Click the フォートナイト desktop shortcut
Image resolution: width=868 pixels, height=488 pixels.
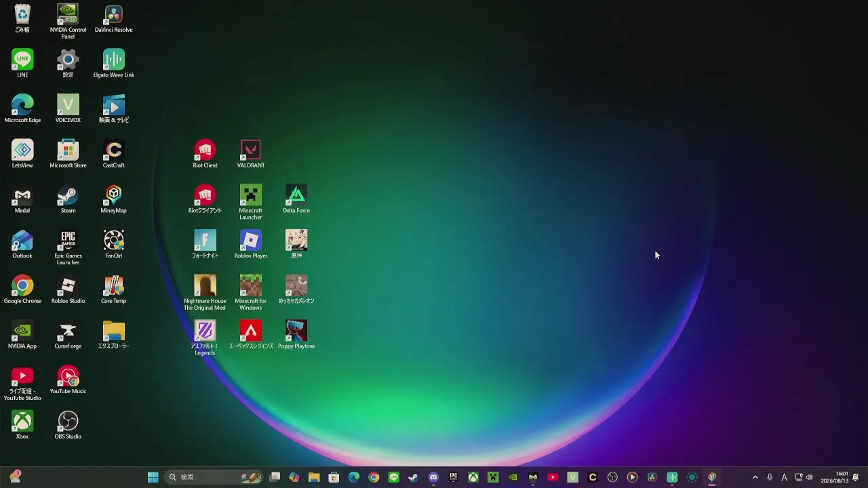click(205, 245)
